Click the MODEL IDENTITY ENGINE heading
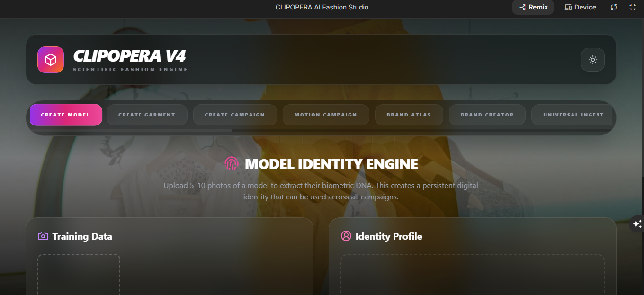Image resolution: width=644 pixels, height=295 pixels. [331, 164]
